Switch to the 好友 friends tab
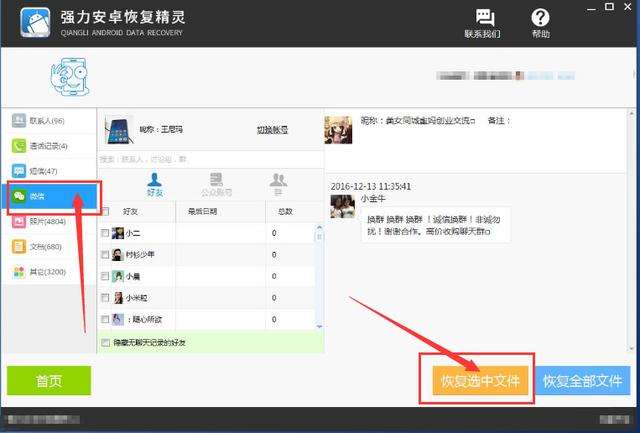Screen dimensions: 640x433 155,185
